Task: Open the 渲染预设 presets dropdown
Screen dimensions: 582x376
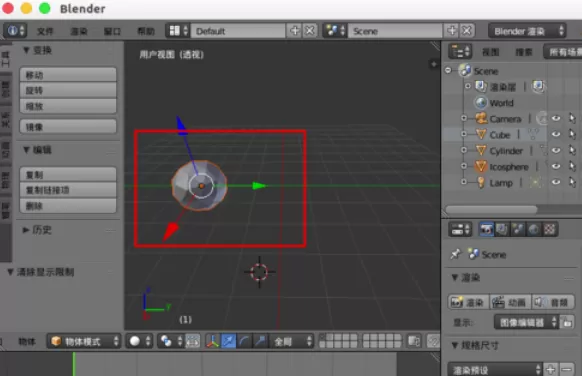Action: pos(495,370)
